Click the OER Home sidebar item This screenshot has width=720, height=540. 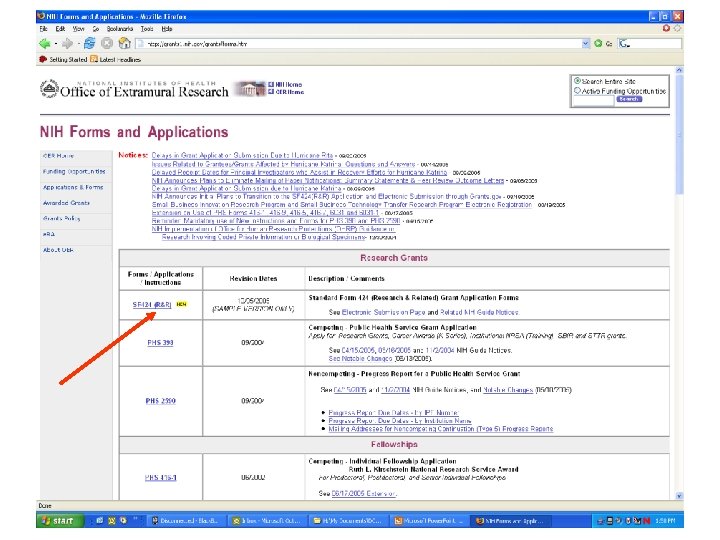[x=58, y=156]
